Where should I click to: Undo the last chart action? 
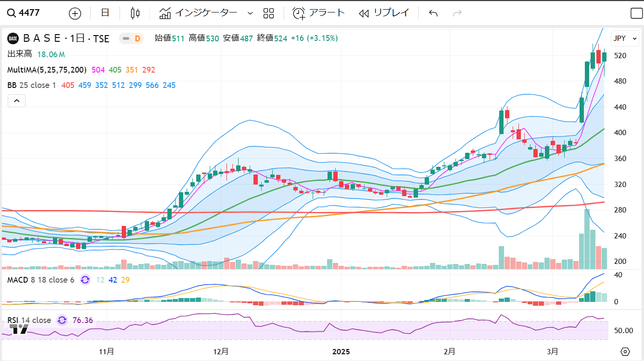(x=433, y=13)
